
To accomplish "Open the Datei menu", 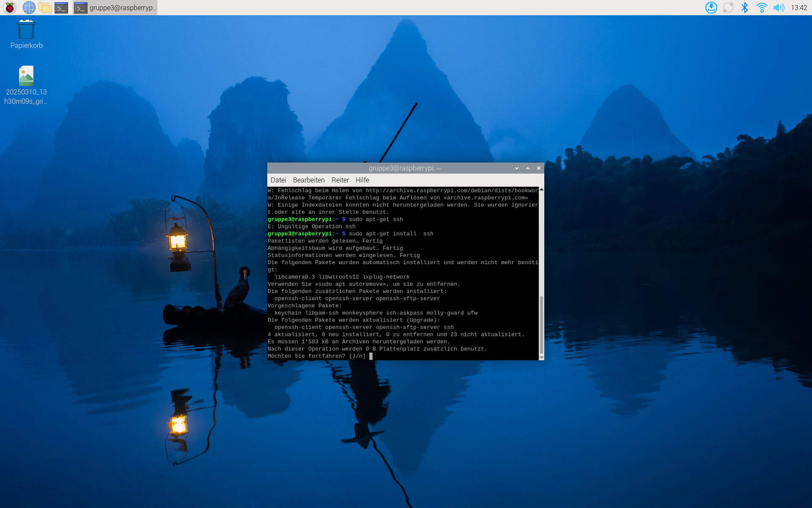I will pyautogui.click(x=278, y=180).
